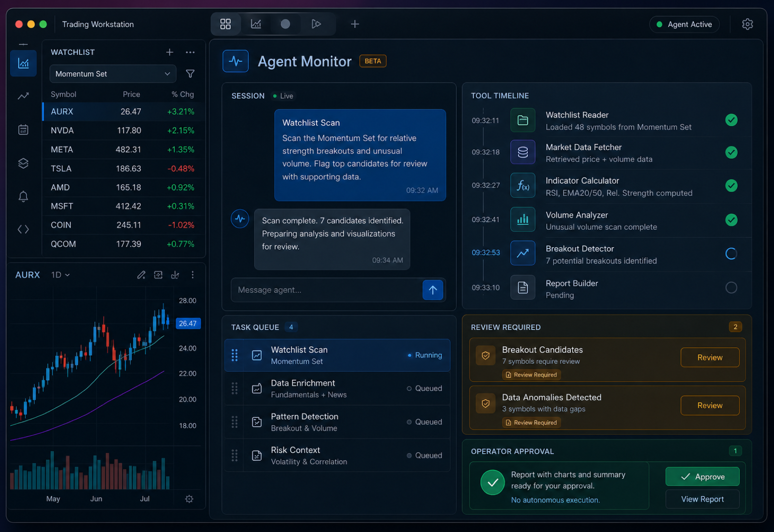Click the Report Builder pending status circle
Image resolution: width=774 pixels, height=532 pixels.
tap(731, 287)
